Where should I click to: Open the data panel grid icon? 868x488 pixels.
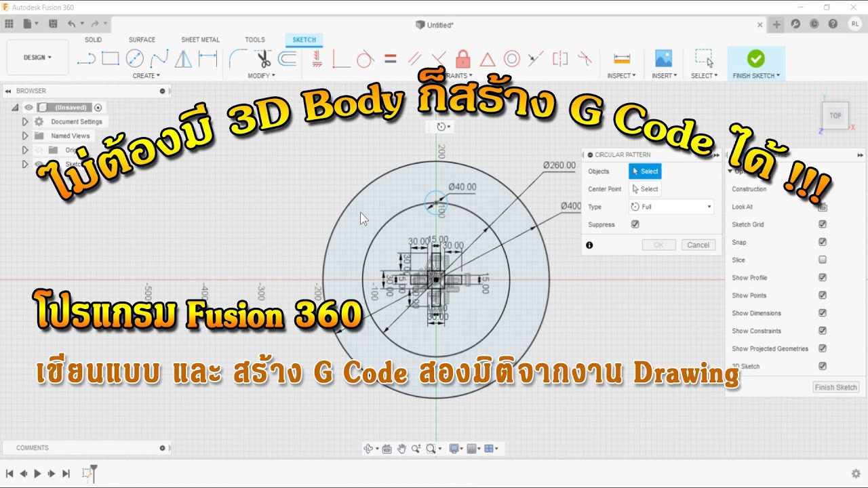(x=9, y=24)
